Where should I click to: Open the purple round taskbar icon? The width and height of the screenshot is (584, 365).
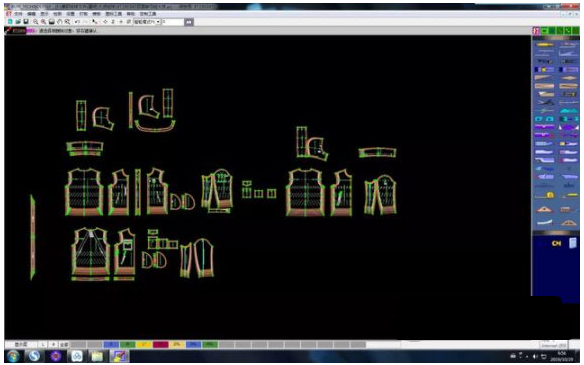coord(56,356)
